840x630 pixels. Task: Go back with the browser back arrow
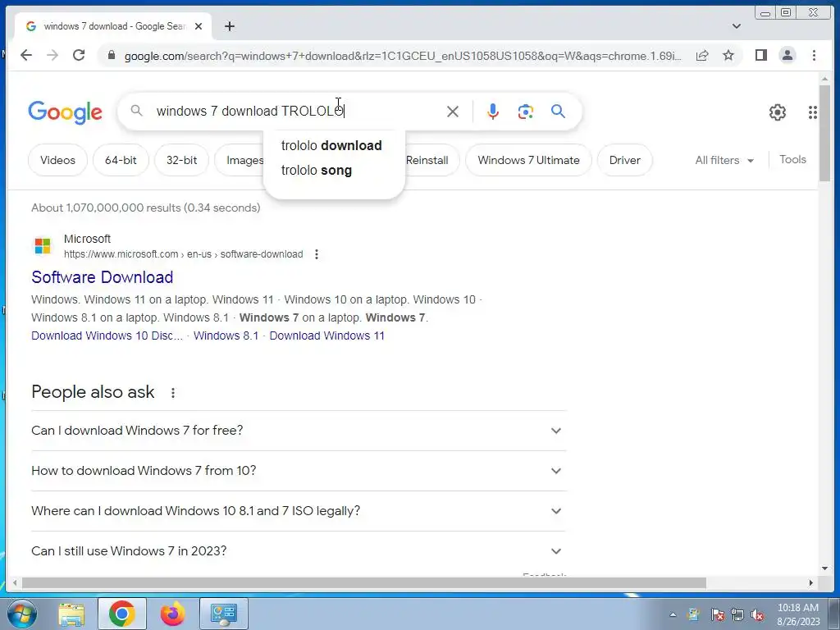(25, 55)
